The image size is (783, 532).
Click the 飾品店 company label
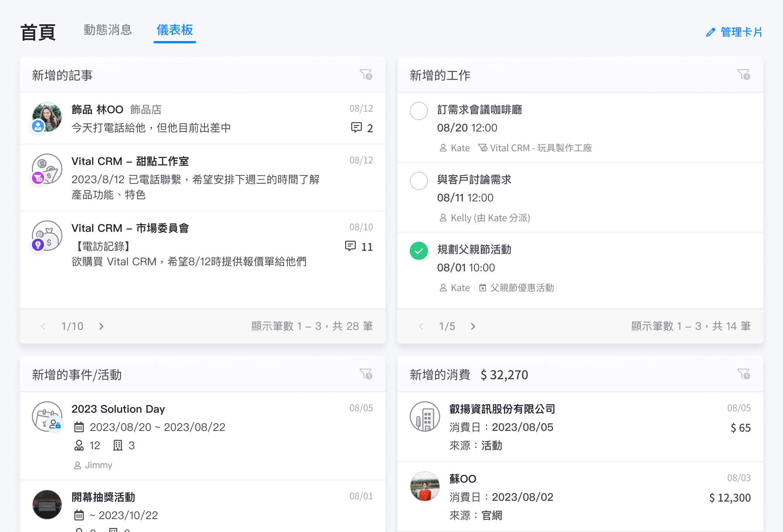[x=146, y=109]
